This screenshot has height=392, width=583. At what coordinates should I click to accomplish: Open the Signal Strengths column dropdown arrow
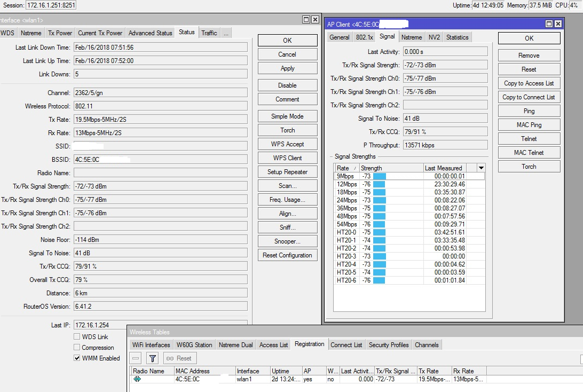[481, 168]
